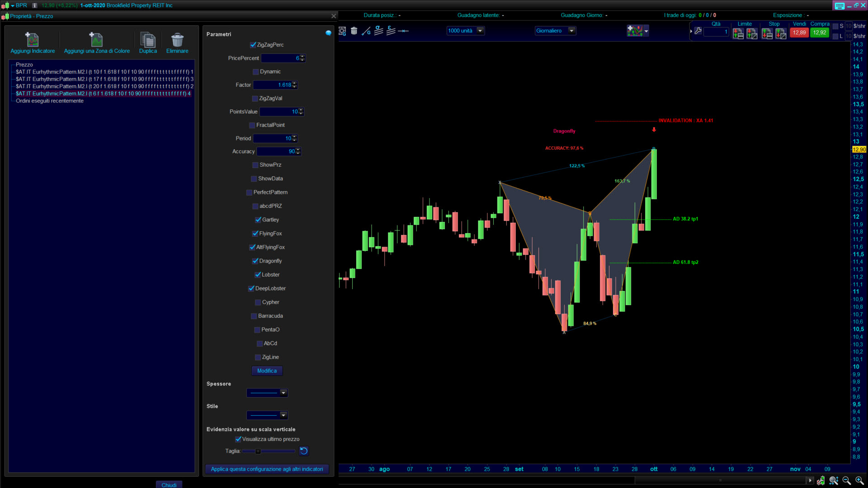Screen dimensions: 868x488
Task: Click the Eliminare trash icon
Action: [x=177, y=40]
